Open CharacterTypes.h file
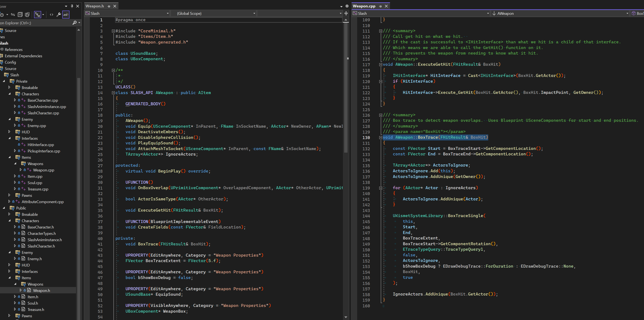This screenshot has height=320, width=644. [42, 233]
